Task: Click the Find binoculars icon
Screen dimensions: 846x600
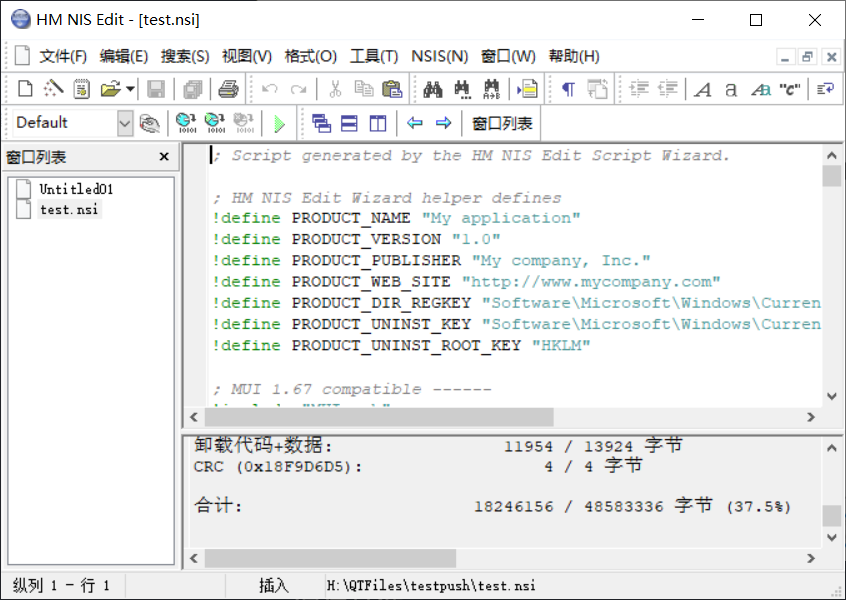Action: [433, 88]
